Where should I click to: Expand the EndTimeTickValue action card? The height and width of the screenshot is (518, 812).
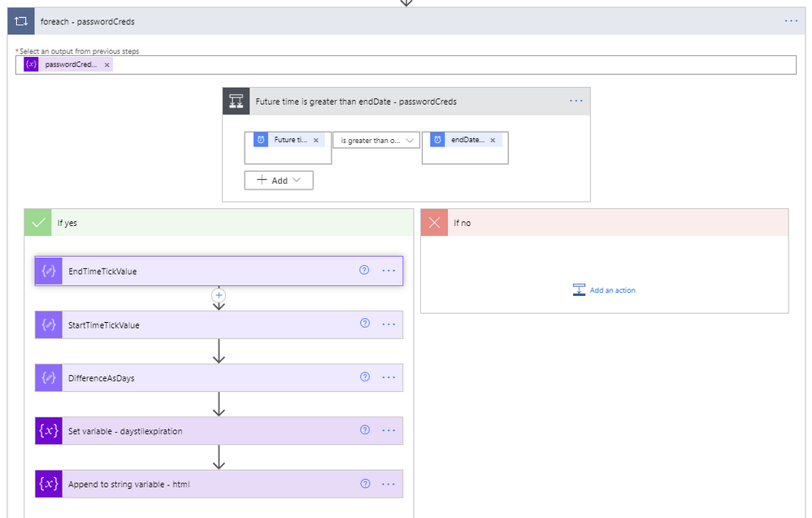pos(219,271)
